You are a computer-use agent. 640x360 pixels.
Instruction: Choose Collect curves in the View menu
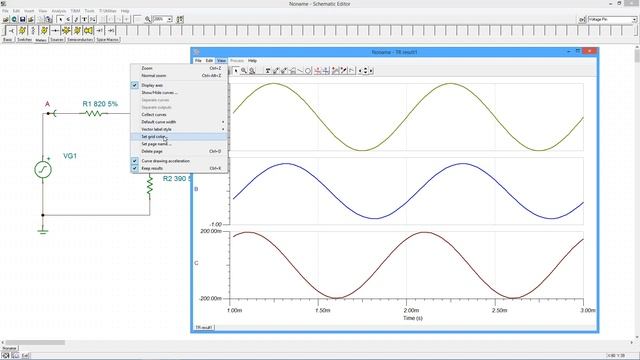click(x=179, y=115)
